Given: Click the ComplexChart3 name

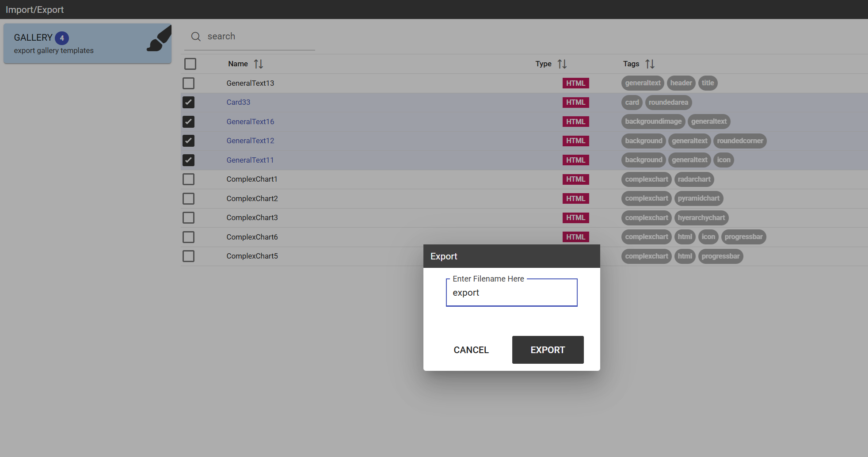Looking at the screenshot, I should coord(252,218).
